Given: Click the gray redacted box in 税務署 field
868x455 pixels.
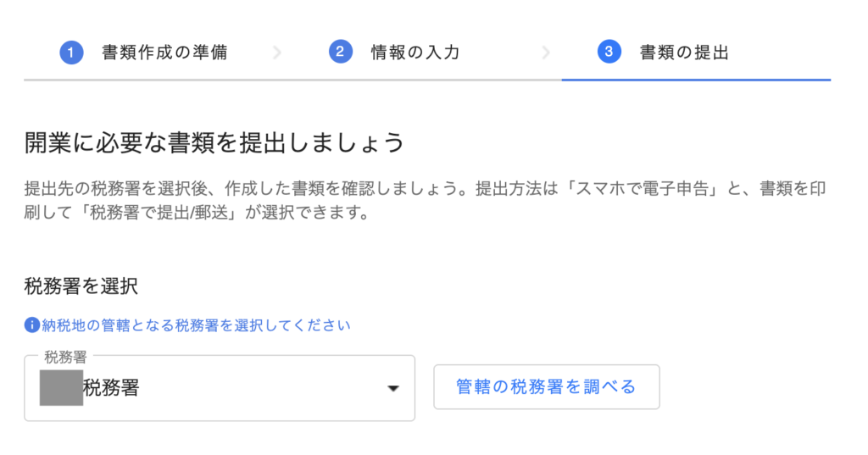Looking at the screenshot, I should 61,388.
